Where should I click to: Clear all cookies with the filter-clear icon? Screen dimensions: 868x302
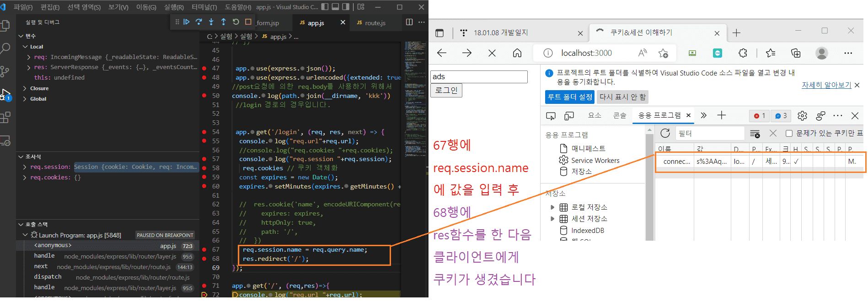pos(755,133)
